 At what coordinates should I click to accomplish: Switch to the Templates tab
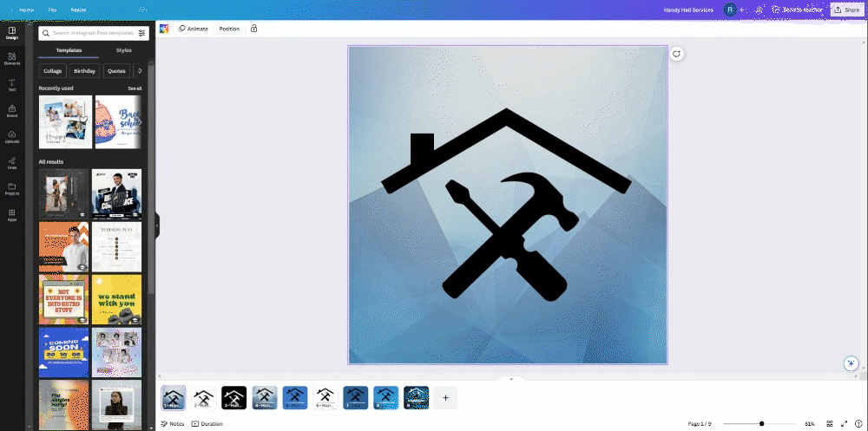[69, 50]
